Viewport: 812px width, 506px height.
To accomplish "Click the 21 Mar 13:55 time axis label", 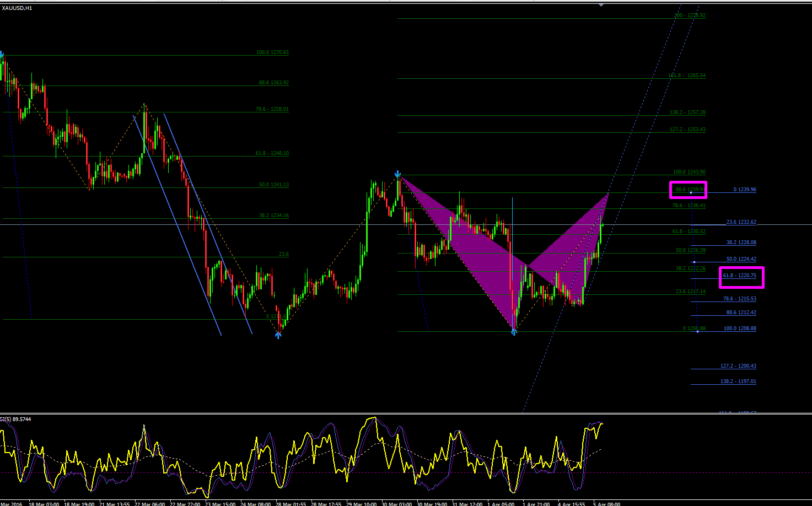I will 115,504.
